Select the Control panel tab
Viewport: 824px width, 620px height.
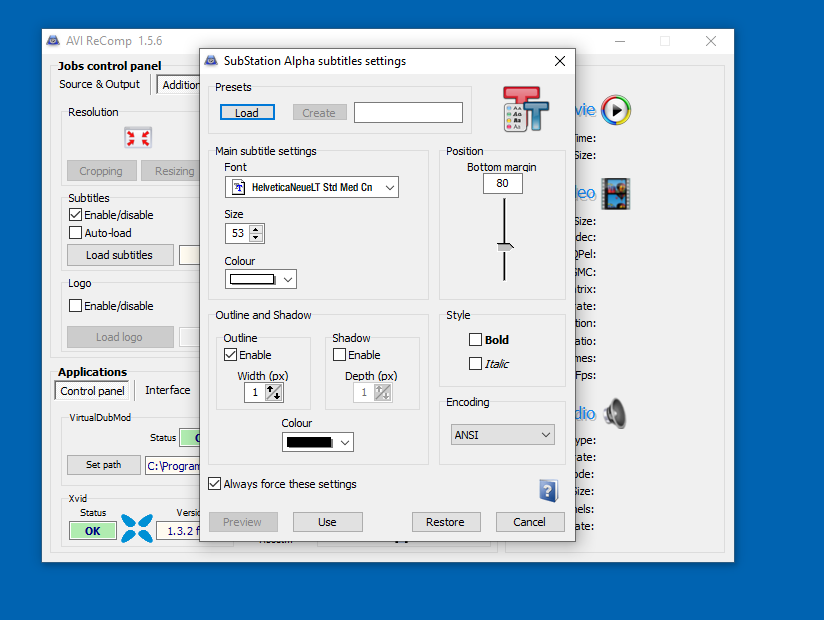pyautogui.click(x=92, y=391)
